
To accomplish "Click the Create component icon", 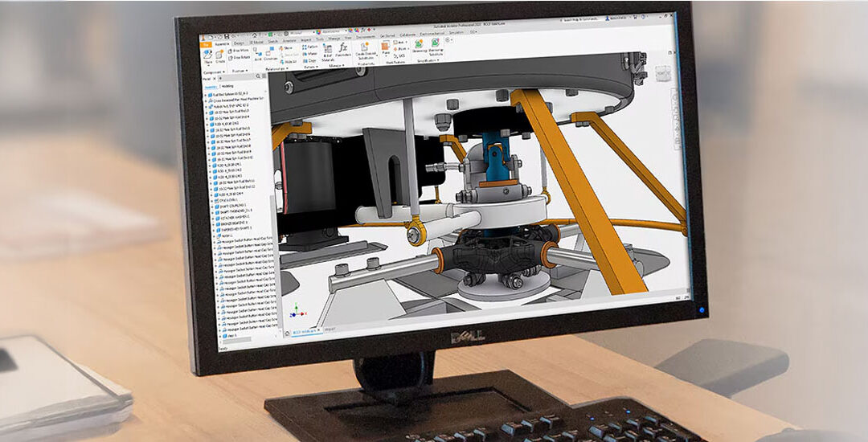I will pos(220,55).
